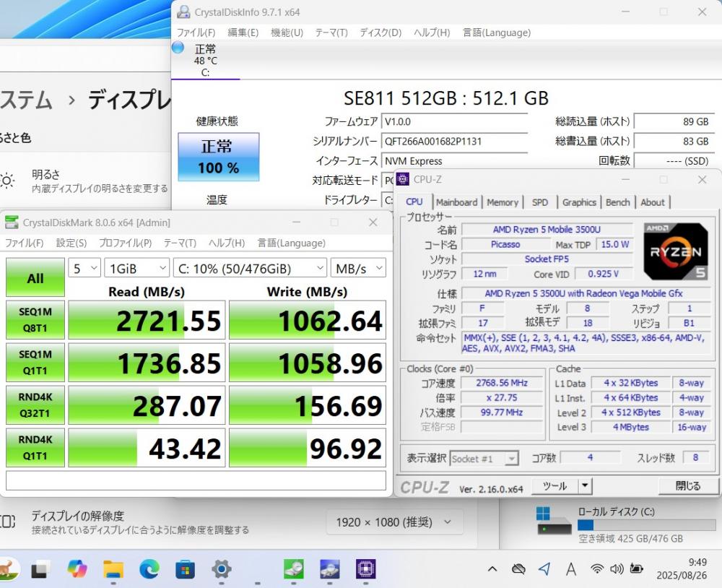Screen dimensions: 722x588
Task: Click the volume speaker tray icon
Action: [617, 569]
